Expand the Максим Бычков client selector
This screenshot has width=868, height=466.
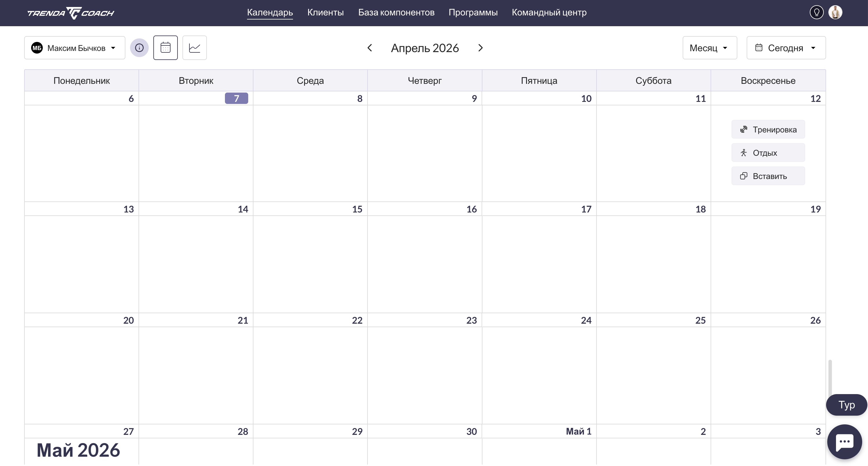pyautogui.click(x=74, y=48)
